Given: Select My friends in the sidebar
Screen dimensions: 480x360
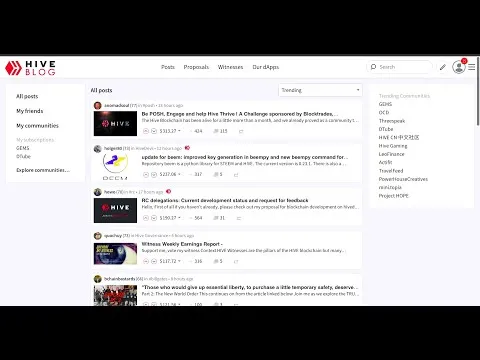Looking at the screenshot, I should point(30,111).
